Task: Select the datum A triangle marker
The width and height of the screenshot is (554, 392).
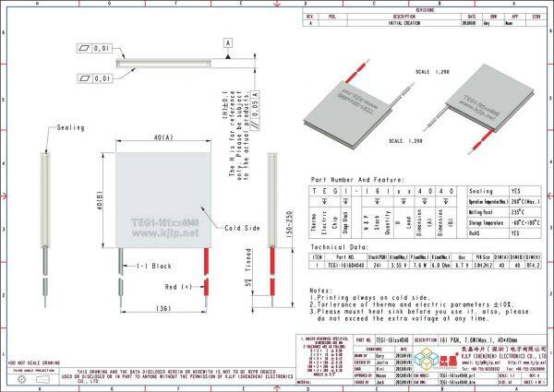Action: pyautogui.click(x=226, y=42)
